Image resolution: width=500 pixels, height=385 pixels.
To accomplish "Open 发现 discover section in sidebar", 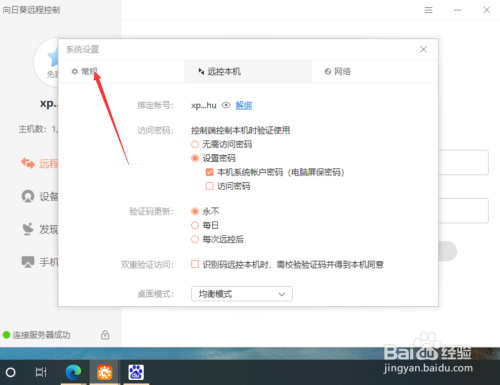I will (40, 229).
